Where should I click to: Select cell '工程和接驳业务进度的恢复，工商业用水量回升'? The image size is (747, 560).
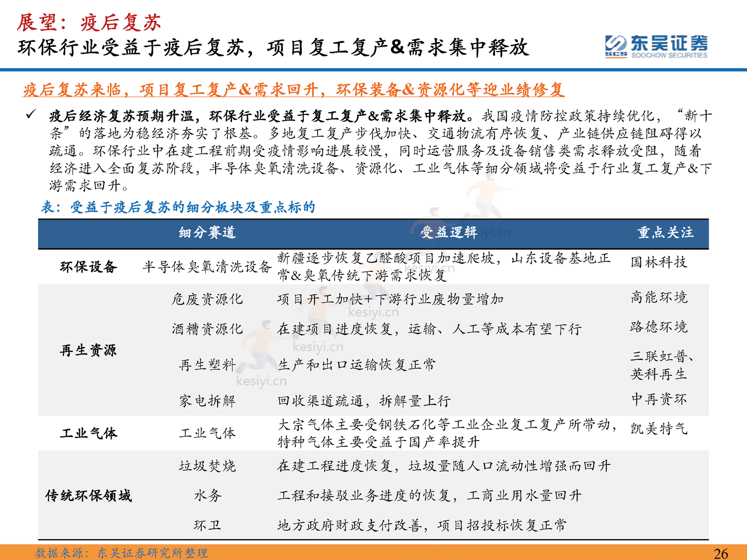(x=429, y=495)
